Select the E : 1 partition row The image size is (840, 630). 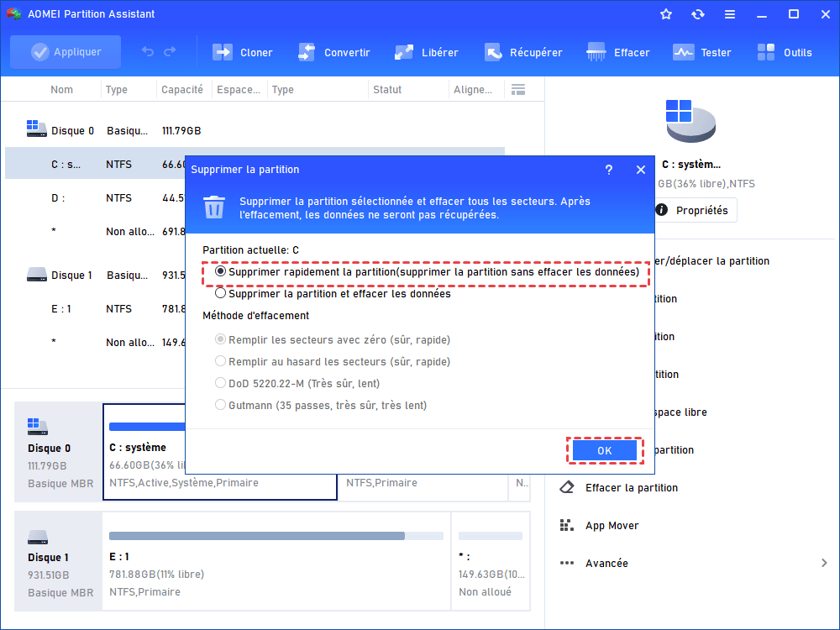pos(95,309)
